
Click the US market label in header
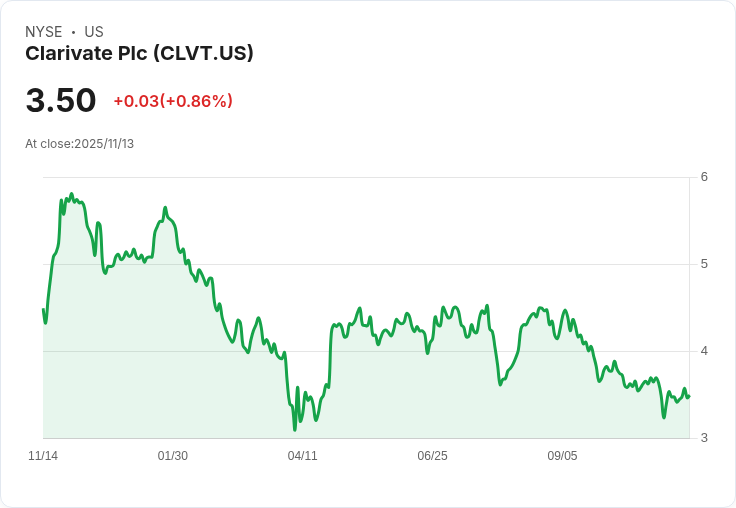[x=94, y=32]
